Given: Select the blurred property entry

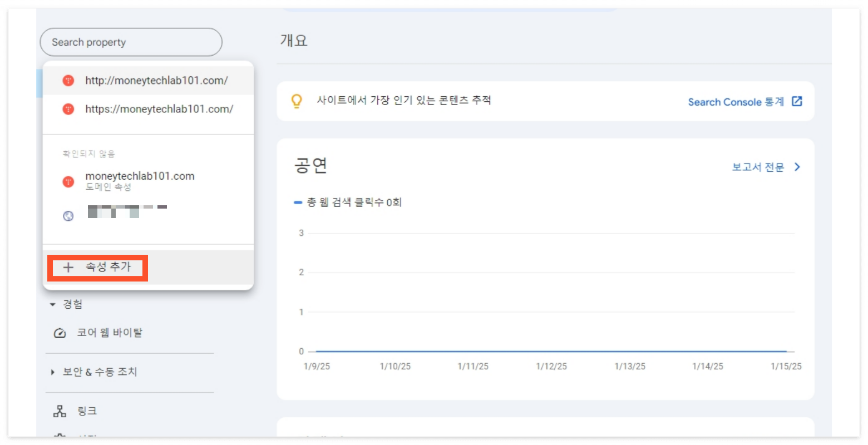Looking at the screenshot, I should coord(148,214).
